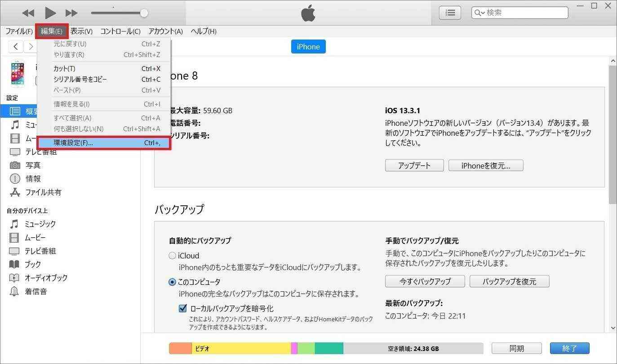This screenshot has height=364, width=617.
Task: Click the iPhoneを復元... button
Action: (486, 165)
